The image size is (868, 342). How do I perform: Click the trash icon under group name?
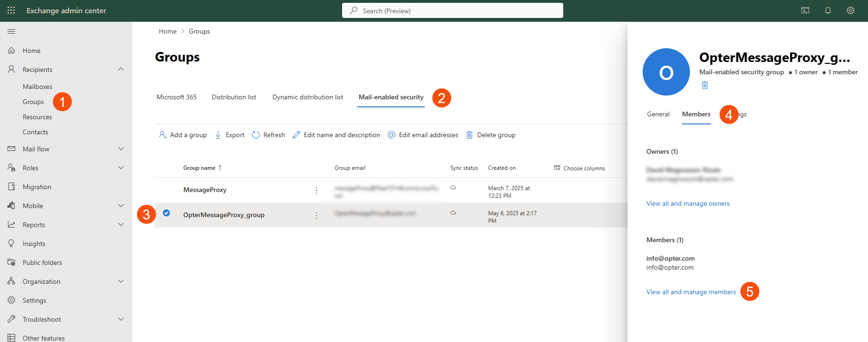point(705,85)
